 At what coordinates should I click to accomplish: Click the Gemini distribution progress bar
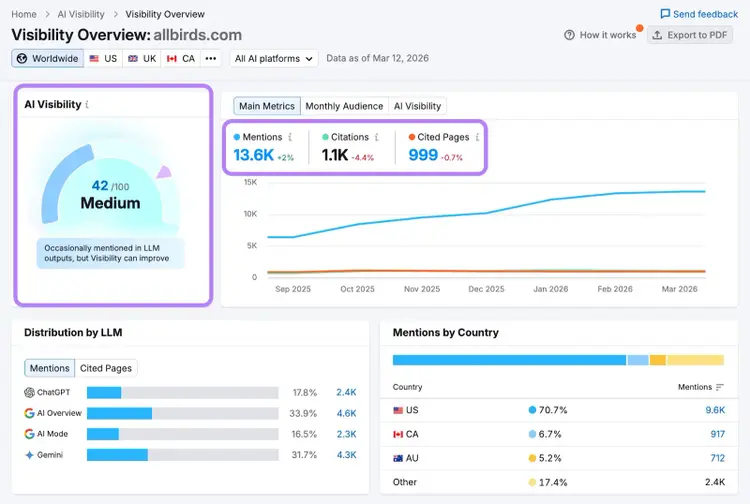click(x=183, y=455)
